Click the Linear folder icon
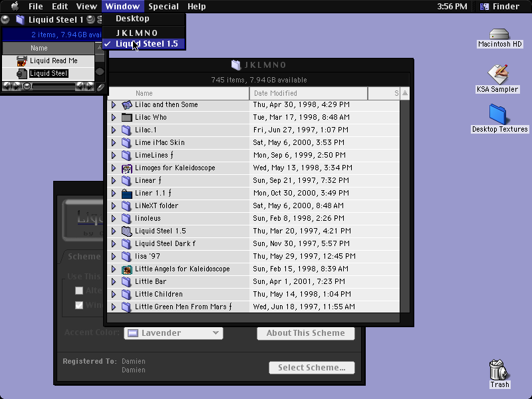Screen dimensions: 532x399 click(x=126, y=180)
